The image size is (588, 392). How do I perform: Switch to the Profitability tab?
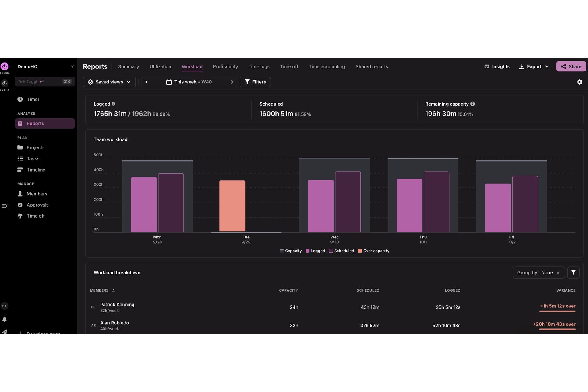(225, 66)
